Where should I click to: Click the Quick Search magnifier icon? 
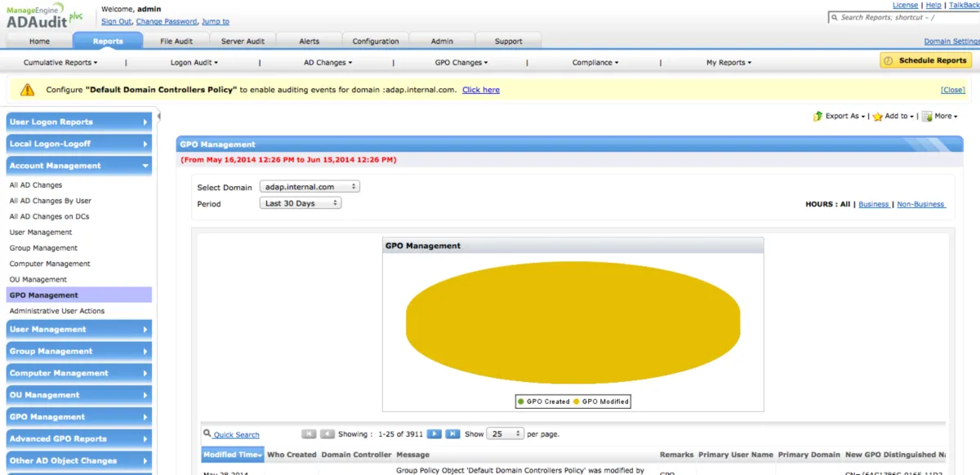[x=207, y=433]
